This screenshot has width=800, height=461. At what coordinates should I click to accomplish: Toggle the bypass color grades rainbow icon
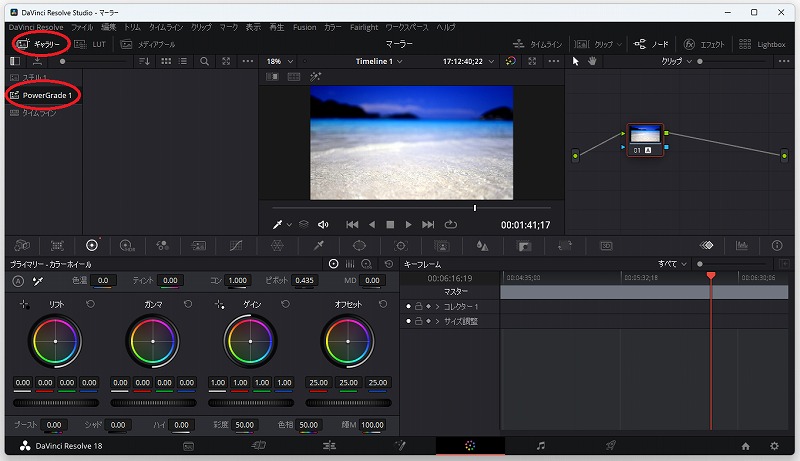click(510, 61)
